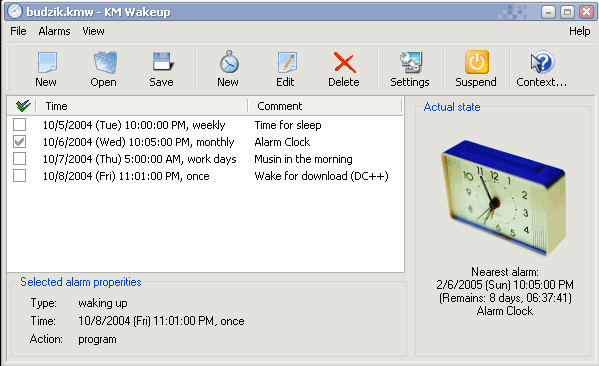599x366 pixels.
Task: Open a file with Open icon
Action: click(x=104, y=62)
